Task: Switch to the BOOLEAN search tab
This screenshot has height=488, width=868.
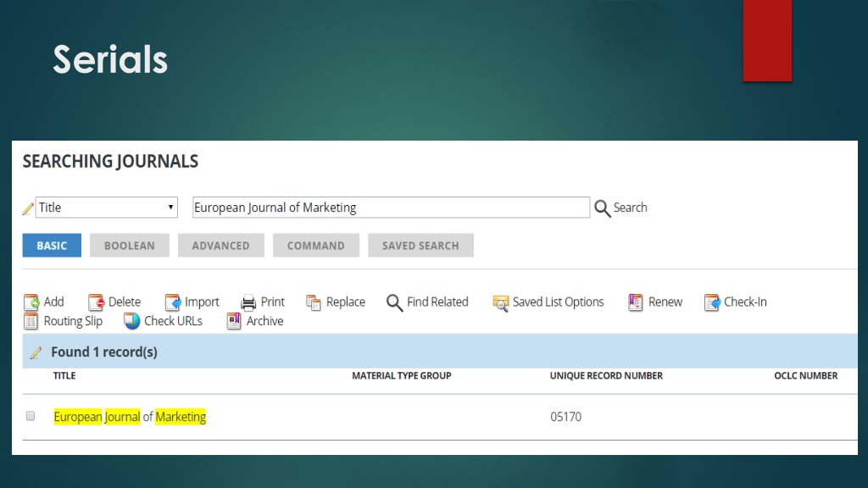Action: click(130, 245)
